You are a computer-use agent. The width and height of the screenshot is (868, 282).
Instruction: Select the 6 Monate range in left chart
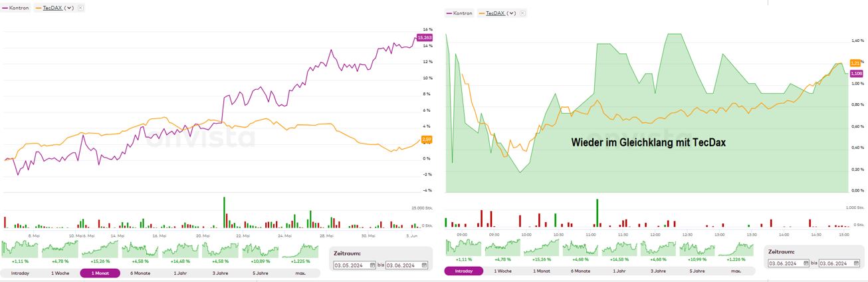pos(140,273)
